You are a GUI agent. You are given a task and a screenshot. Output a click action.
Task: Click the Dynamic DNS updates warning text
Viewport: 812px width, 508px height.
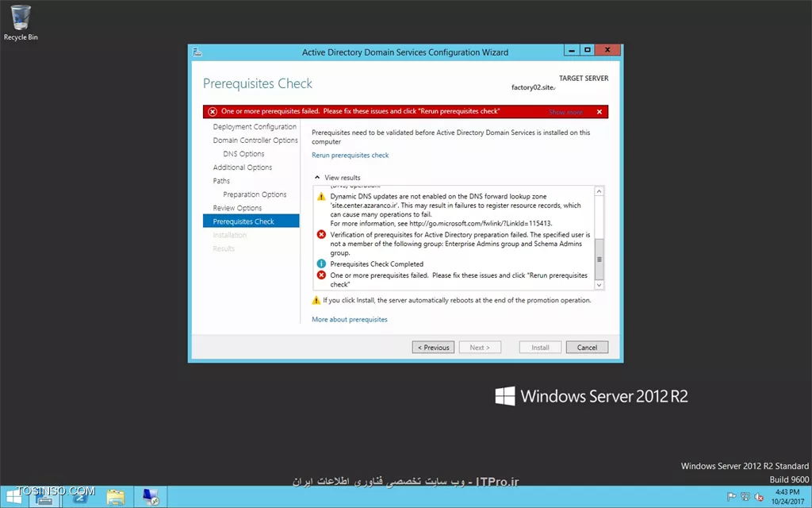[x=456, y=210]
